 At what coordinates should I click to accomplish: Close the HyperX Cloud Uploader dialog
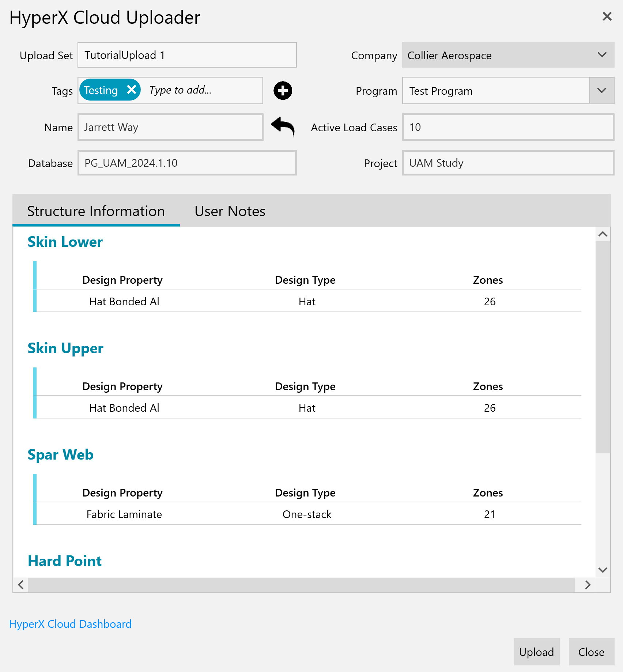(607, 16)
